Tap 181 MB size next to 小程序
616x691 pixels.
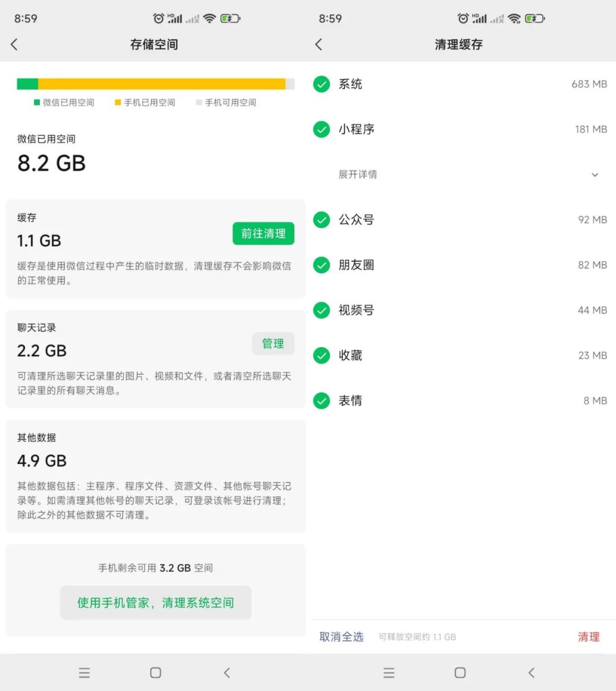point(591,129)
